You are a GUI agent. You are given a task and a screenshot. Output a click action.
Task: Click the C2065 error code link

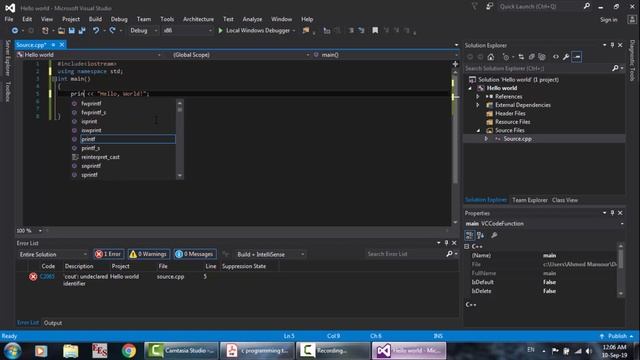click(47, 276)
